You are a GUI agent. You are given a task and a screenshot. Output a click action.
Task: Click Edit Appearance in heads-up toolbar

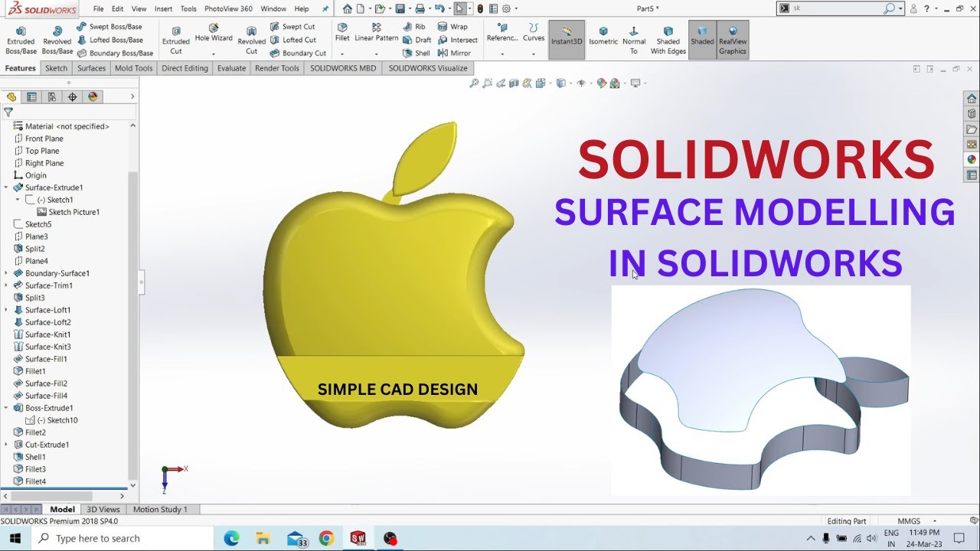602,83
